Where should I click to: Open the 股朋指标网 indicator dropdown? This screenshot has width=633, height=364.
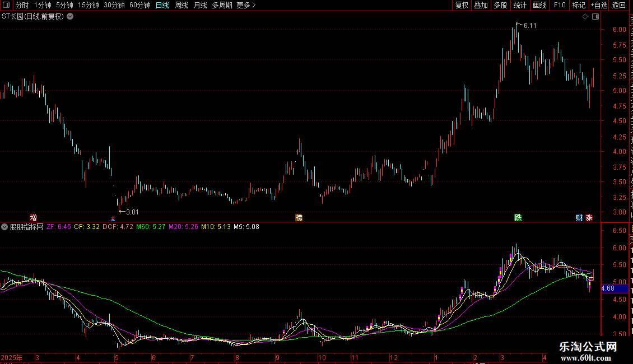(x=4, y=227)
